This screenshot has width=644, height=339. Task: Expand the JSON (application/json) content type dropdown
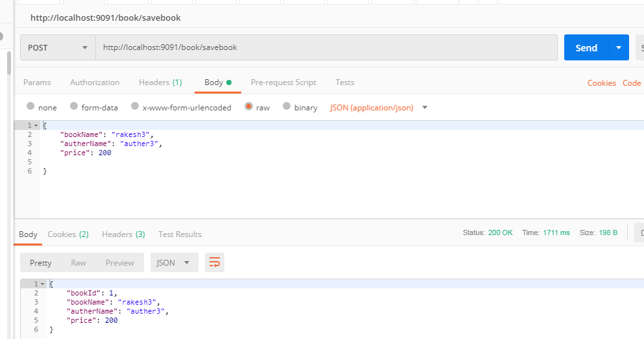click(425, 108)
